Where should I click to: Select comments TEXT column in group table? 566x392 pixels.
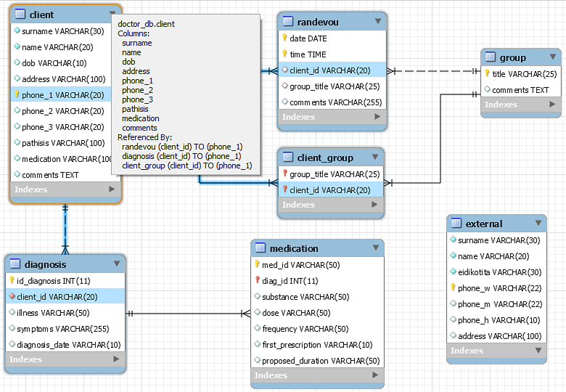[x=521, y=90]
